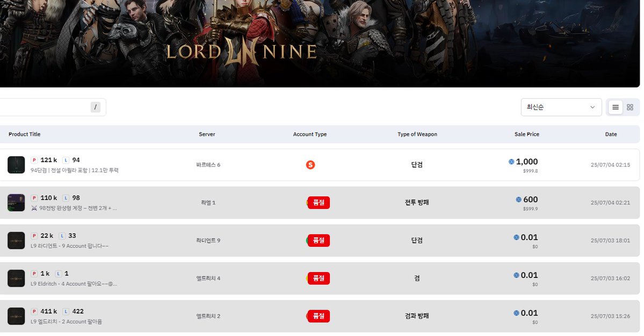The height and width of the screenshot is (336, 644).
Task: Click weapon type 검과 방패
Action: coord(417,316)
